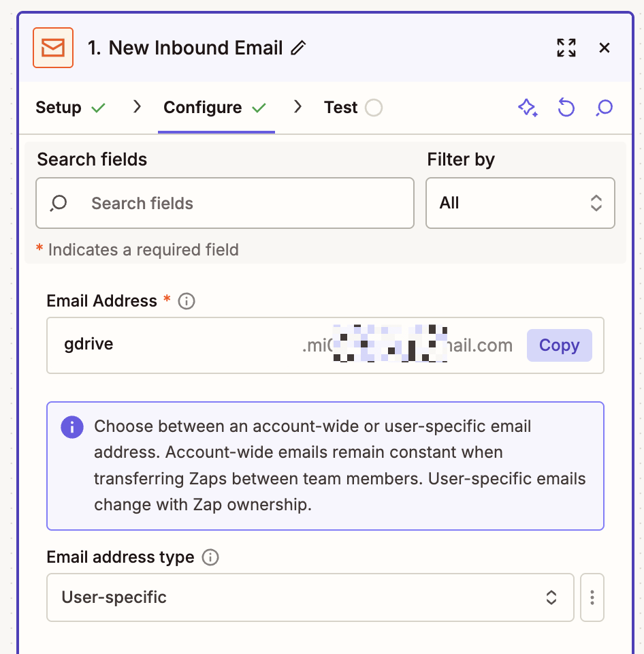Screen dimensions: 644x654
Task: Click inside the Search fields input box
Action: [x=225, y=202]
